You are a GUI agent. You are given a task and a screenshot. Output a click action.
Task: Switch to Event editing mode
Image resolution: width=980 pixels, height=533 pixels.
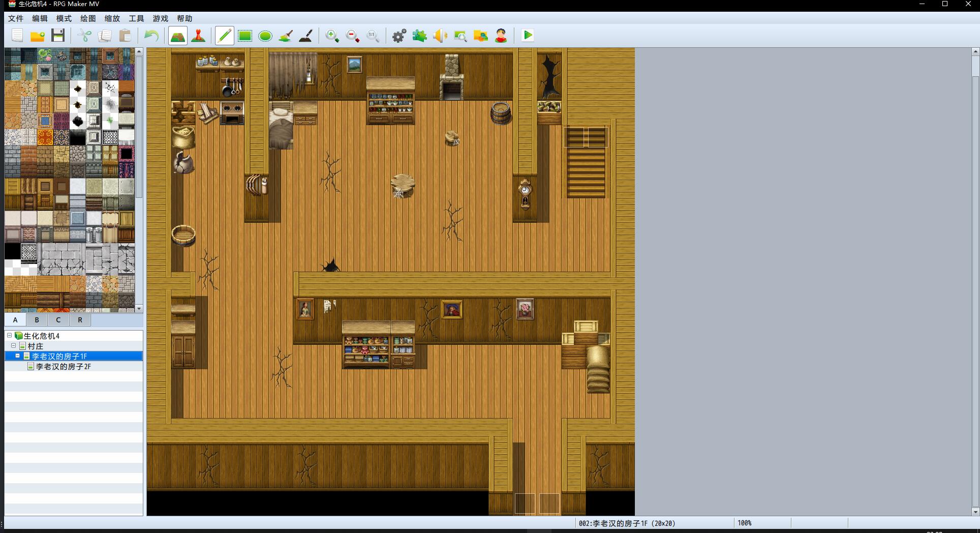(x=198, y=36)
